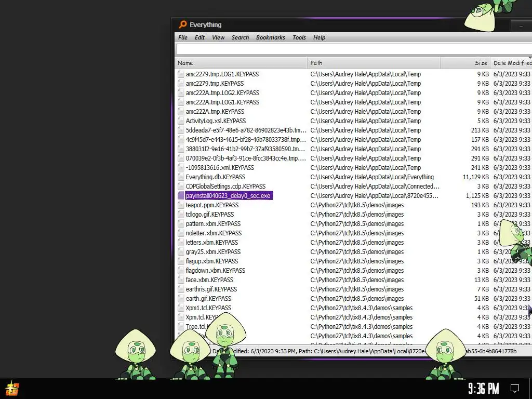Select file icon of Xpm1.tcl.KEYPASS
The width and height of the screenshot is (532, 399).
coord(181,308)
